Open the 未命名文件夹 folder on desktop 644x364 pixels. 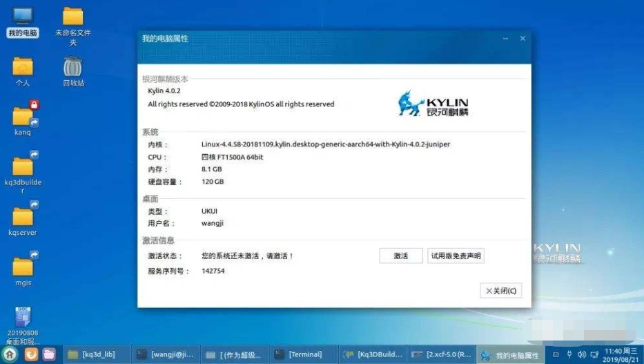coord(73,26)
